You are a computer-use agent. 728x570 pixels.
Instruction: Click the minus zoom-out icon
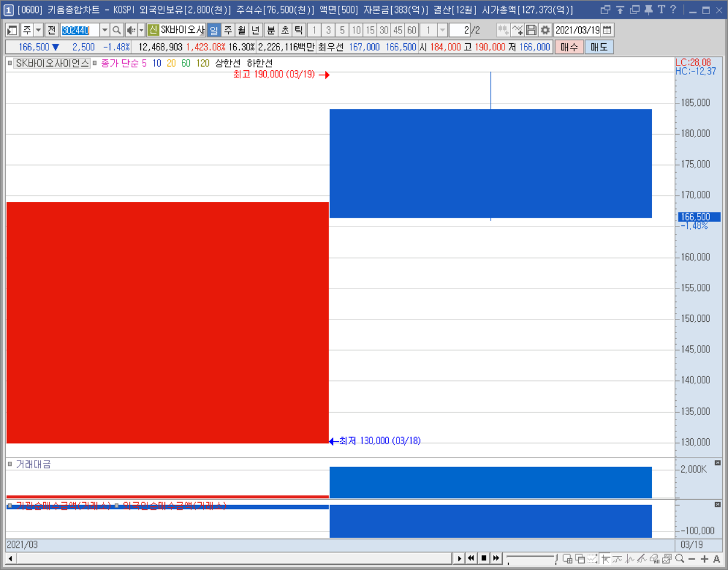pyautogui.click(x=692, y=559)
